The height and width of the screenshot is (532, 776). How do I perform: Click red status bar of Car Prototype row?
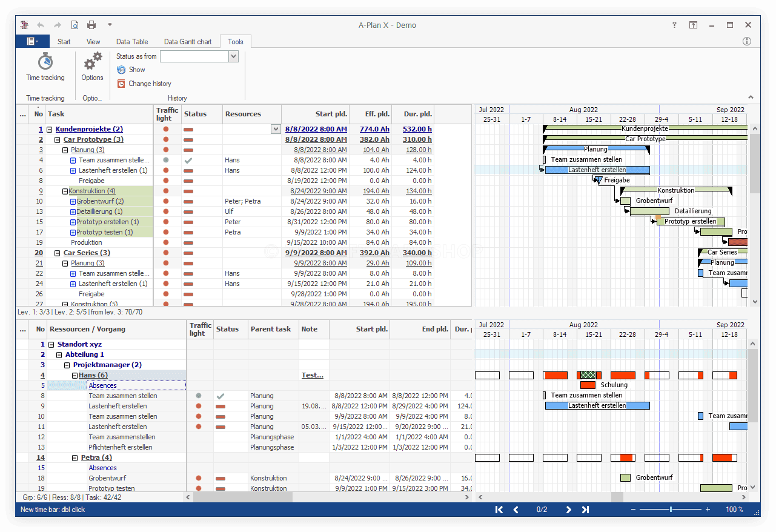pos(188,140)
